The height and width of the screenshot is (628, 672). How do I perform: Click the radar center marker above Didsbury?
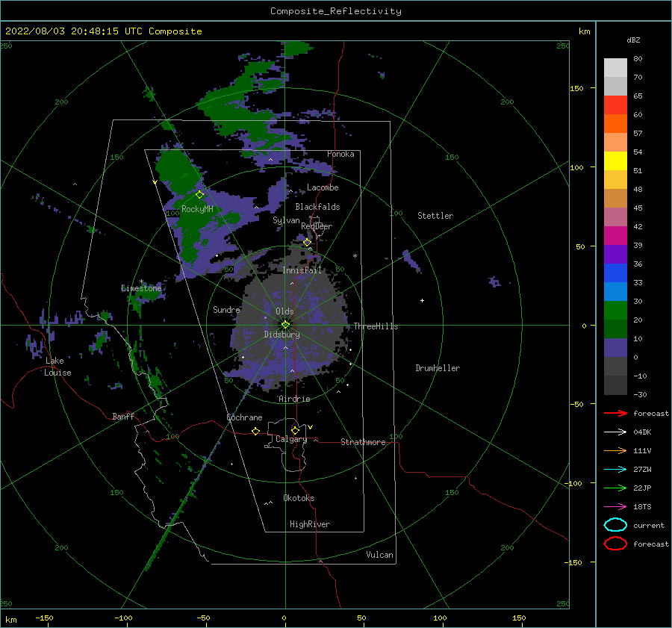pos(285,325)
